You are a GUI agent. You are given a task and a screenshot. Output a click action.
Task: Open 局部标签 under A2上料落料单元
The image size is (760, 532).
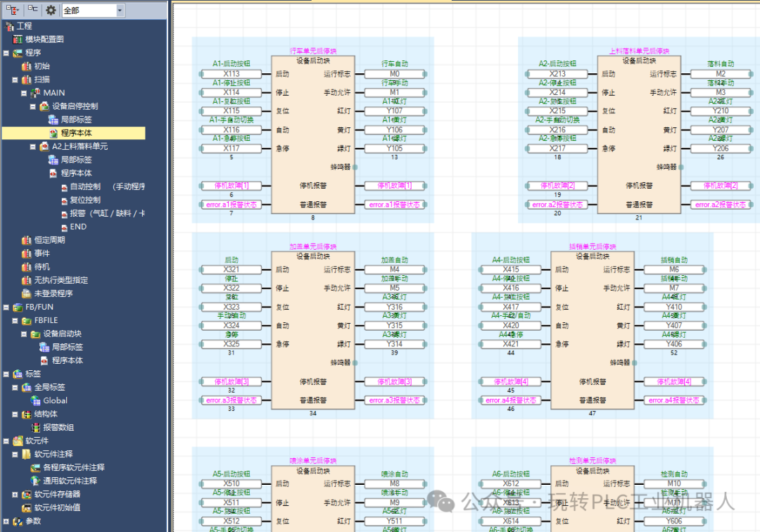[76, 160]
